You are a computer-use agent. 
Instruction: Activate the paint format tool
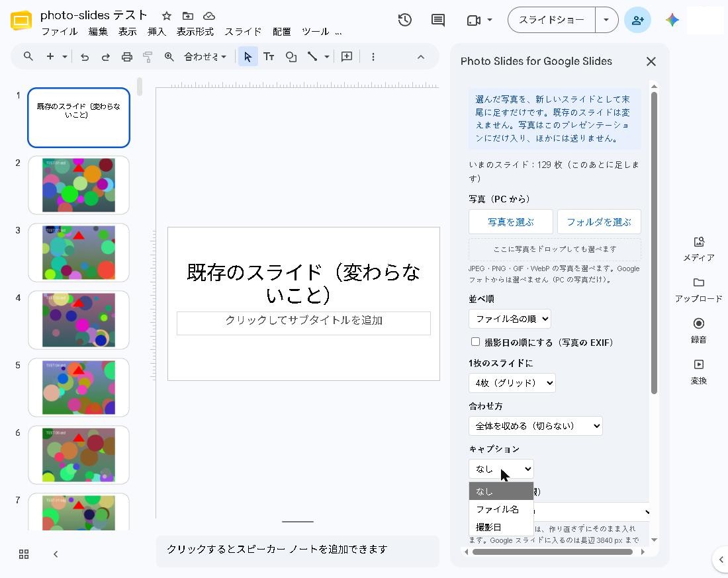click(148, 57)
